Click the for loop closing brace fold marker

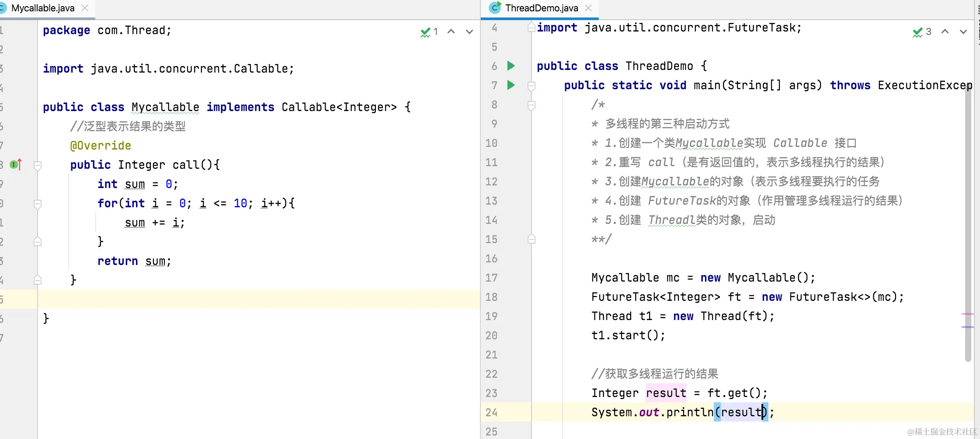[x=38, y=241]
